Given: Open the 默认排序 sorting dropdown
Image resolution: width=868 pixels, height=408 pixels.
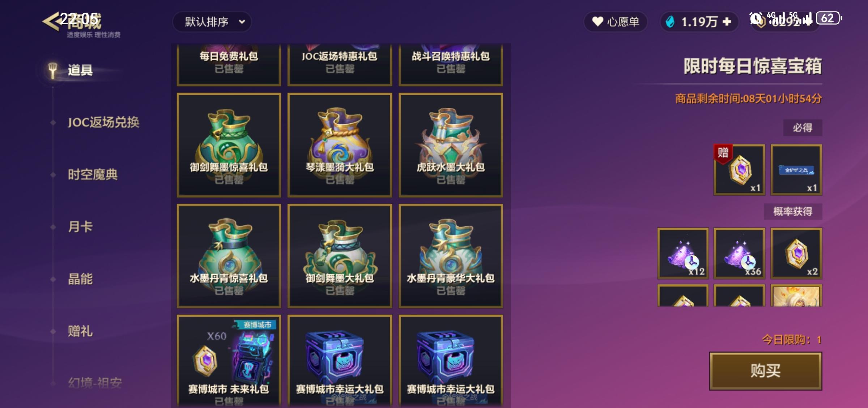Looking at the screenshot, I should point(212,22).
